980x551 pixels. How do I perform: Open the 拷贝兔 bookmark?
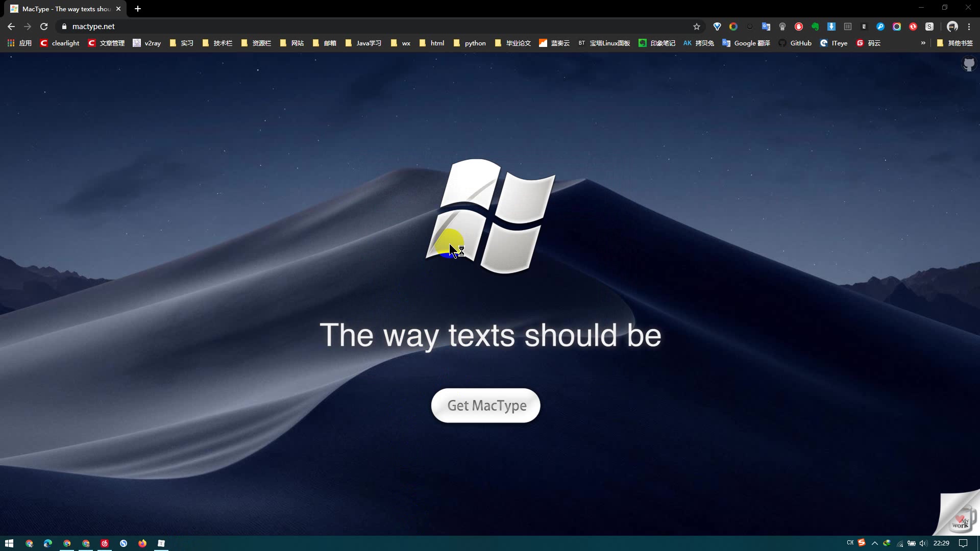point(699,43)
